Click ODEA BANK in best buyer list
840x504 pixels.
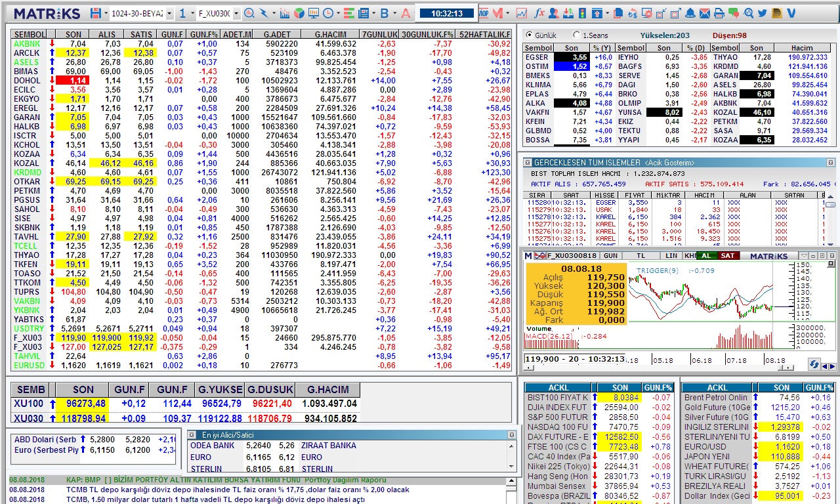pyautogui.click(x=212, y=446)
